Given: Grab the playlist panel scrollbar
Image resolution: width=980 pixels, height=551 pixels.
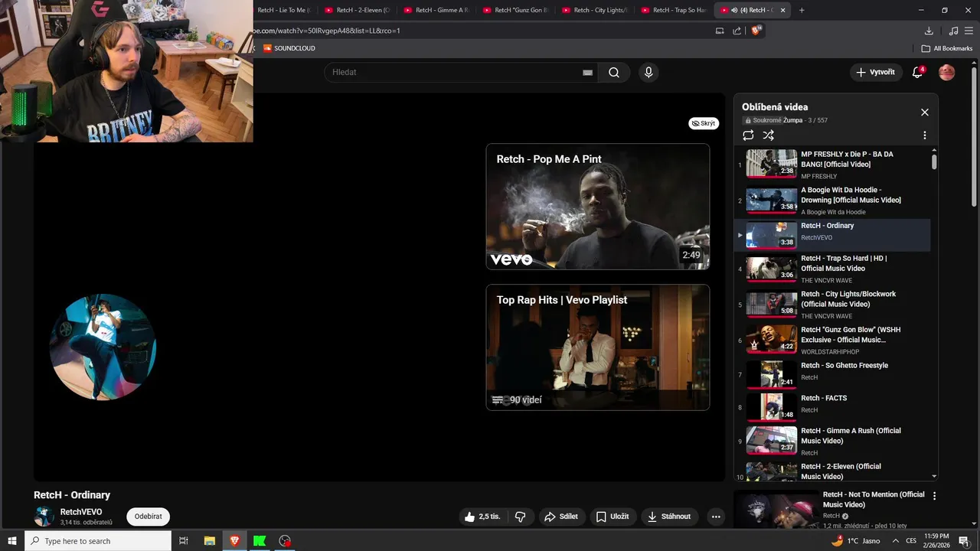Looking at the screenshot, I should pos(934,161).
